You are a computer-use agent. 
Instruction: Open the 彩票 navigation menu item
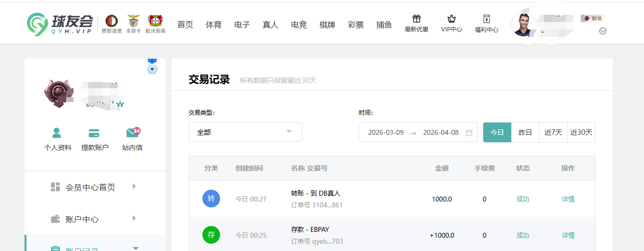point(356,25)
